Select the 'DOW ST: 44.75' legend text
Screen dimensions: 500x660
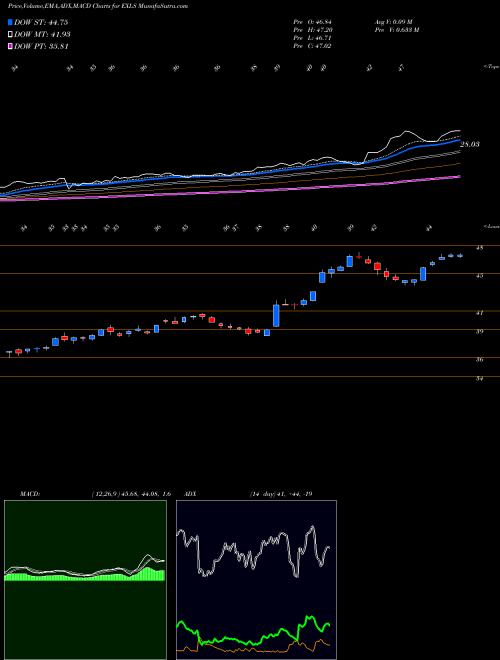point(41,22)
